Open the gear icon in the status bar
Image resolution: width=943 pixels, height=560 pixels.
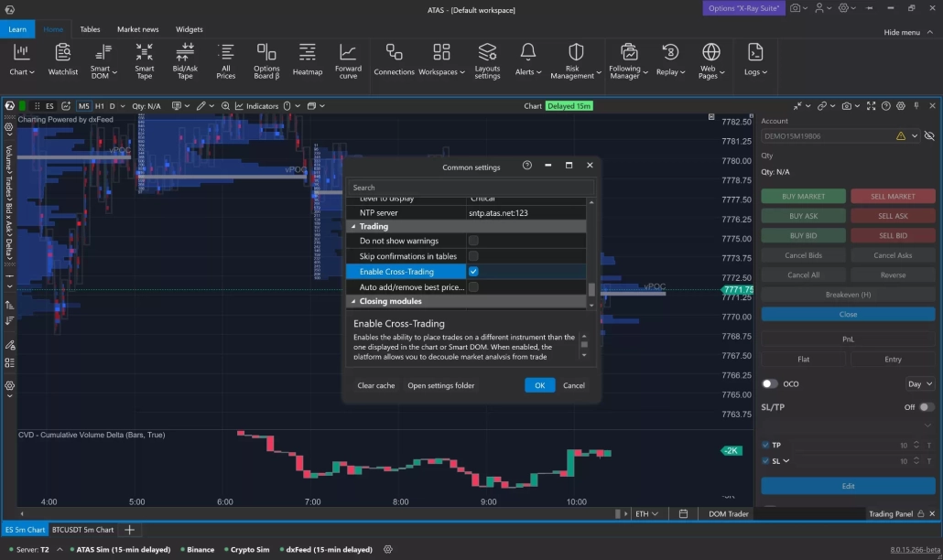pyautogui.click(x=388, y=549)
